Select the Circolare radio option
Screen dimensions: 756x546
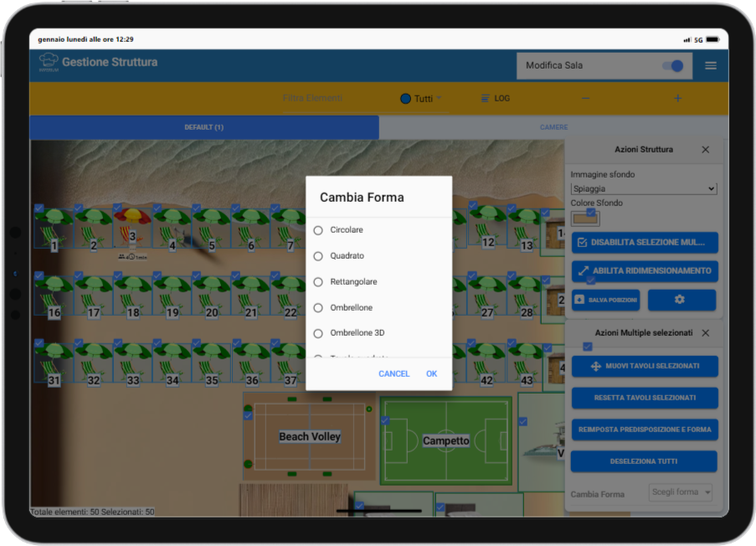coord(318,230)
